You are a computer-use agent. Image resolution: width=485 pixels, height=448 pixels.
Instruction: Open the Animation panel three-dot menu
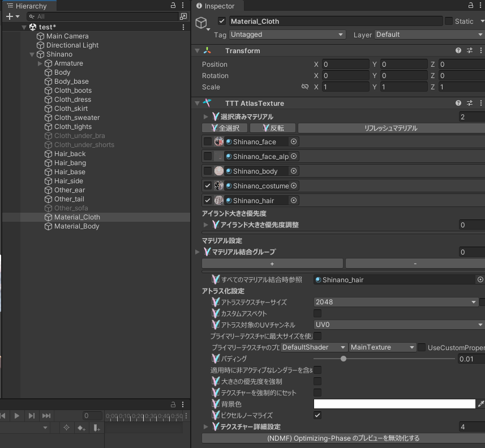(183, 404)
